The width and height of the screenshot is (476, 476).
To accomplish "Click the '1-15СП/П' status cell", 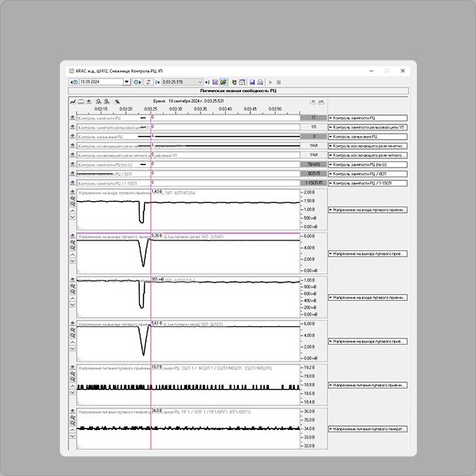I will point(313,183).
